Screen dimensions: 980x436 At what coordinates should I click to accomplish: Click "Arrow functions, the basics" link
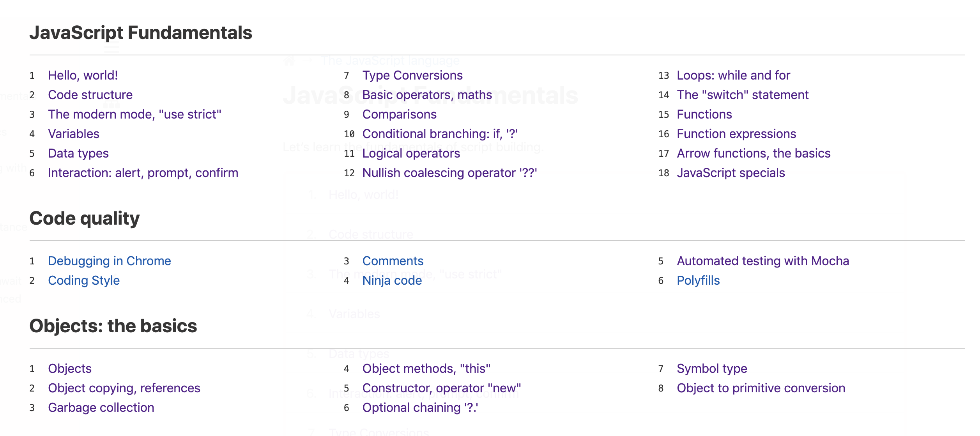(x=754, y=153)
